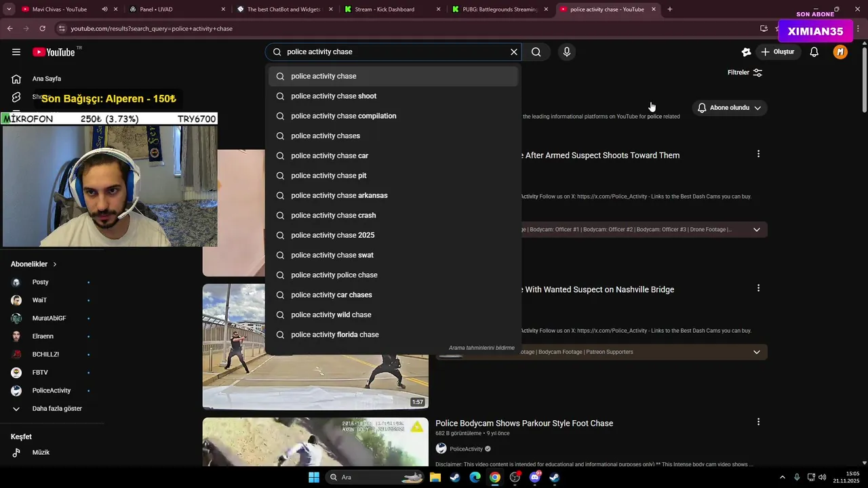Show hidden system tray icons
868x488 pixels.
782,477
